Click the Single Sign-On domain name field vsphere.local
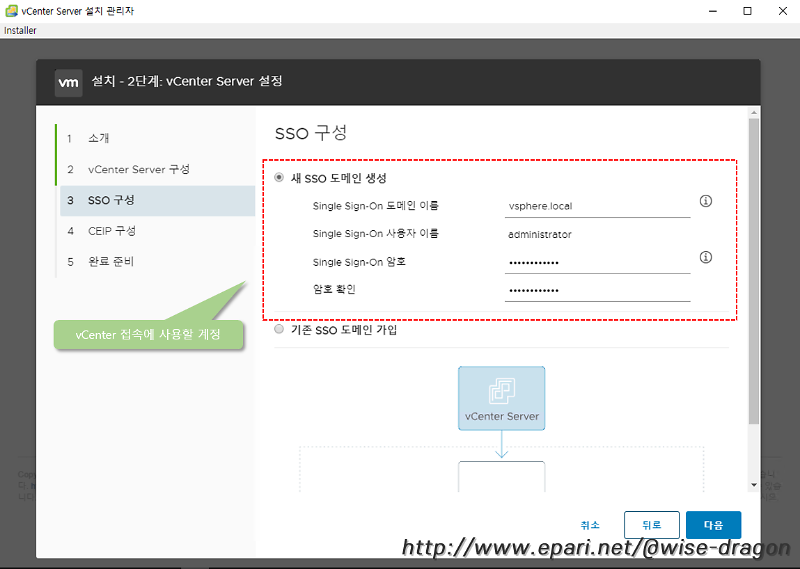 [x=597, y=206]
